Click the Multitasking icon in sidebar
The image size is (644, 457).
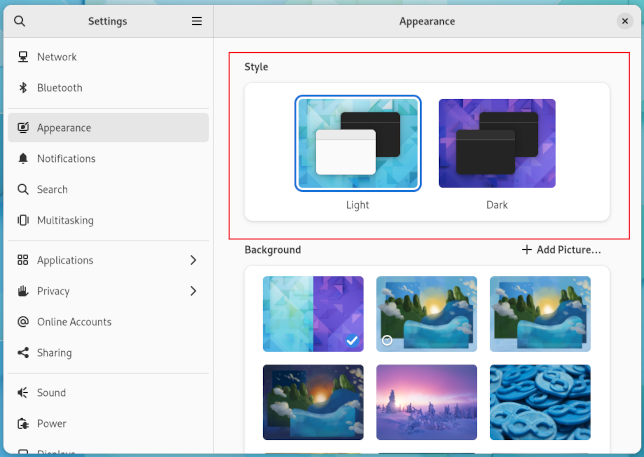[x=23, y=220]
